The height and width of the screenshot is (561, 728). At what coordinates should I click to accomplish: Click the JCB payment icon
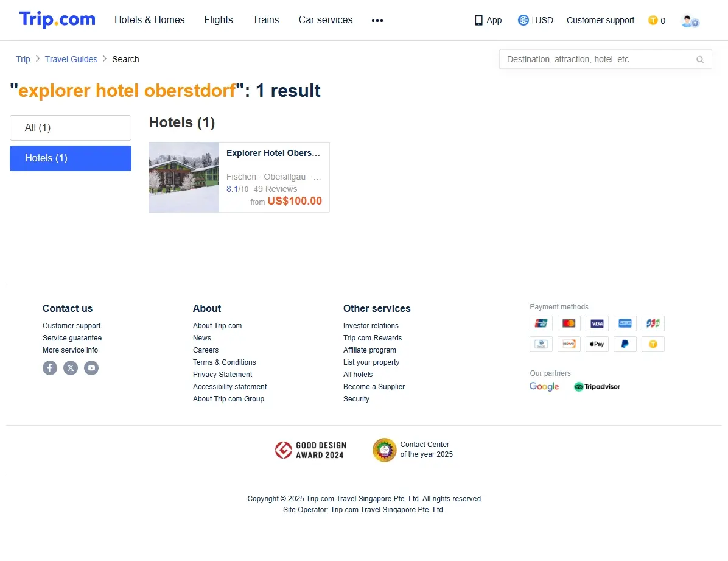(x=653, y=323)
